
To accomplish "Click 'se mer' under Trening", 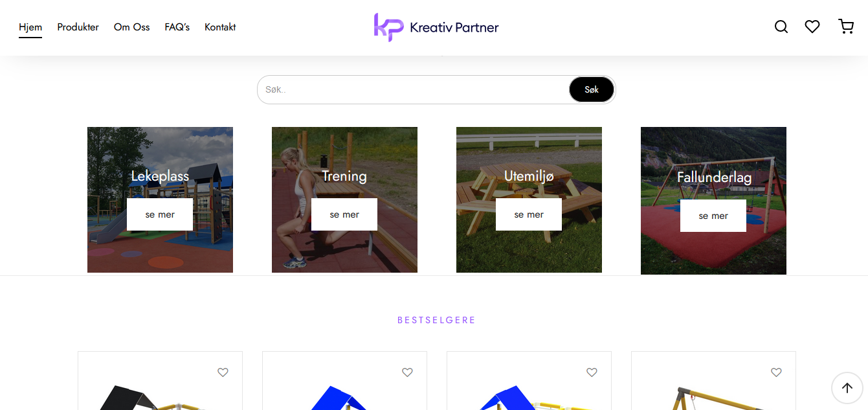I will [x=344, y=214].
